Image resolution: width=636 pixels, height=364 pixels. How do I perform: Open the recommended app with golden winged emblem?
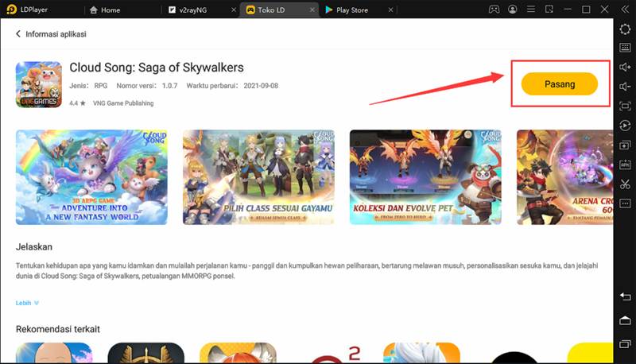pos(146,353)
